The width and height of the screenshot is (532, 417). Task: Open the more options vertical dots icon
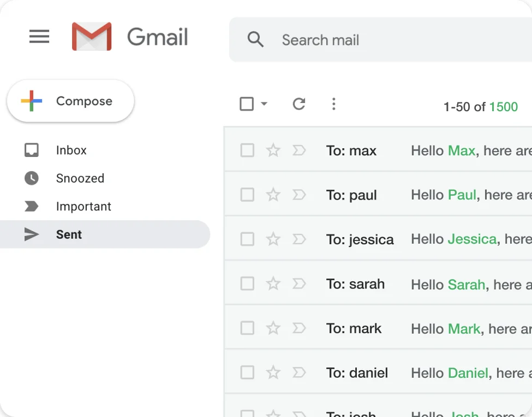[x=333, y=104]
